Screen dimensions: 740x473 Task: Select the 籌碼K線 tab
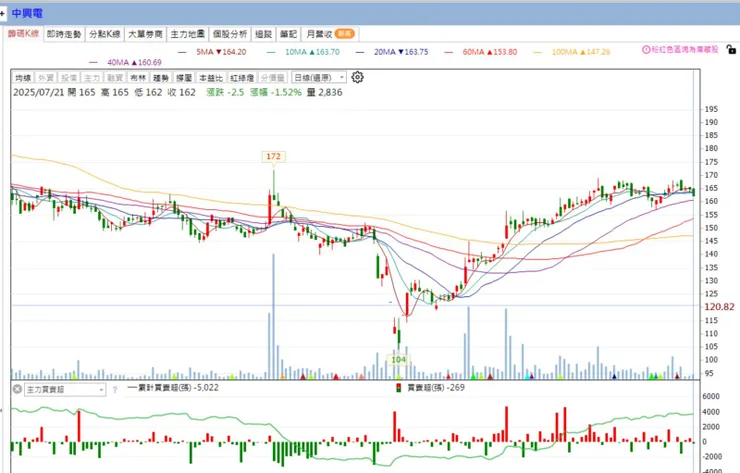click(23, 34)
